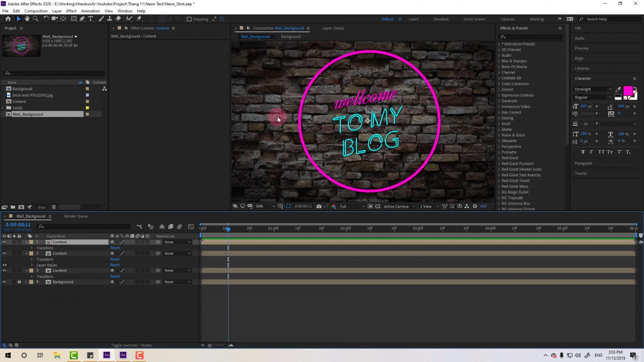Select the Hand tool
Viewport: 644px width, 362px height.
point(27,19)
